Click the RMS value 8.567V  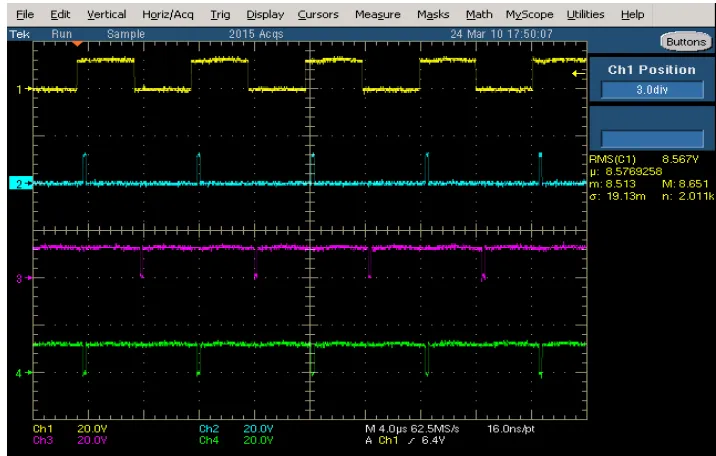click(680, 159)
